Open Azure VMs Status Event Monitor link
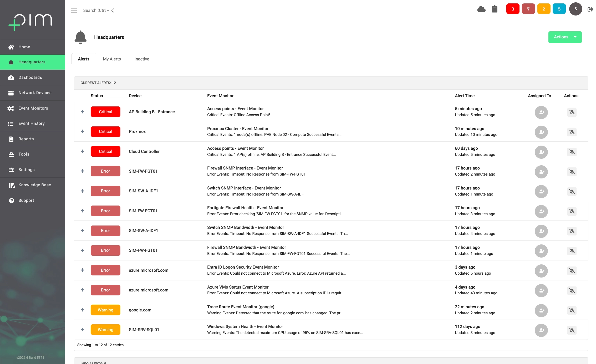 point(238,287)
